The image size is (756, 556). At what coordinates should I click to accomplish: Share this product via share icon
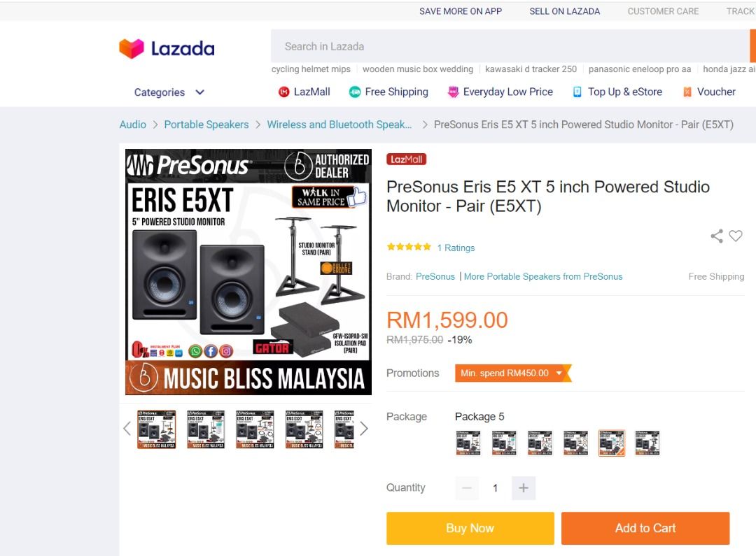[x=717, y=236]
